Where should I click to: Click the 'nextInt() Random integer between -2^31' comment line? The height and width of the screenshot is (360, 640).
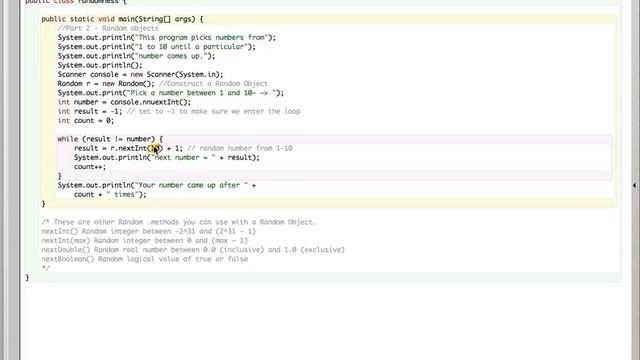click(x=149, y=231)
